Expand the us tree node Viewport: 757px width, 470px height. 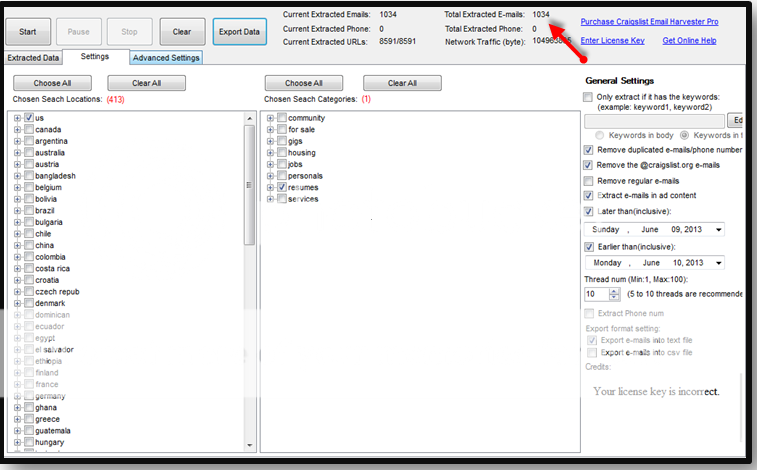(17, 118)
